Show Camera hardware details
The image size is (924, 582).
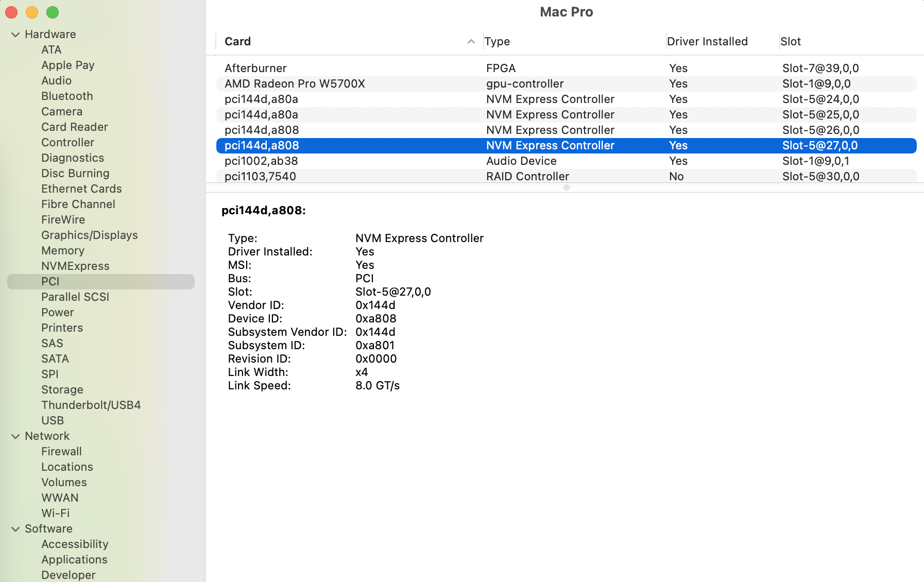62,112
